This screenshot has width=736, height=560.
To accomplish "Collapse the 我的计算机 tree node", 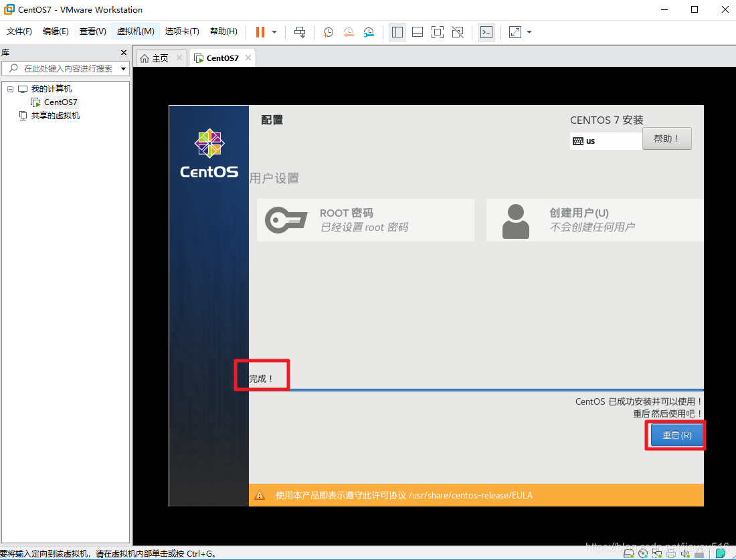I will pos(10,89).
